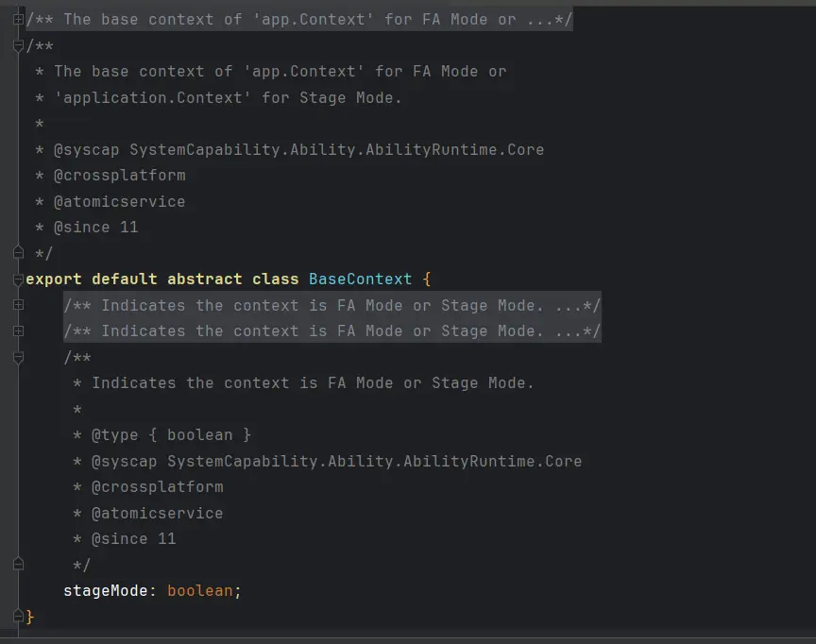Expand the folded 'The base context' comment
Image resolution: width=816 pixels, height=644 pixels.
click(18, 19)
